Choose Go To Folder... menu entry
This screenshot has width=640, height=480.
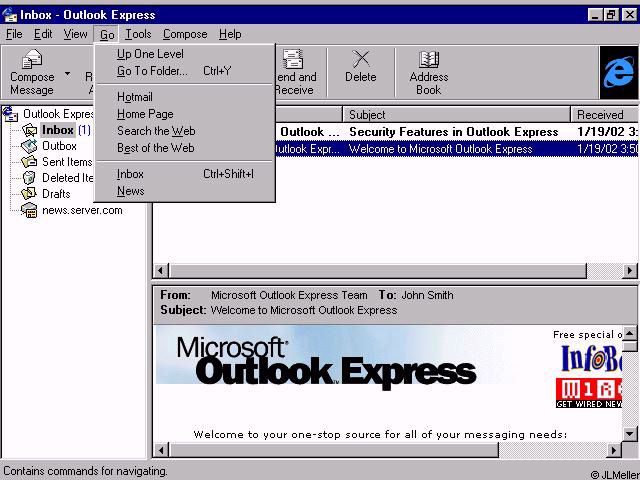pos(185,71)
